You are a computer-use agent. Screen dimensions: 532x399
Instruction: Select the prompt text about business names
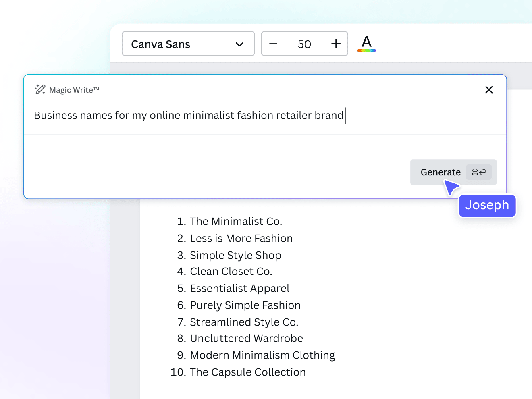coord(189,116)
